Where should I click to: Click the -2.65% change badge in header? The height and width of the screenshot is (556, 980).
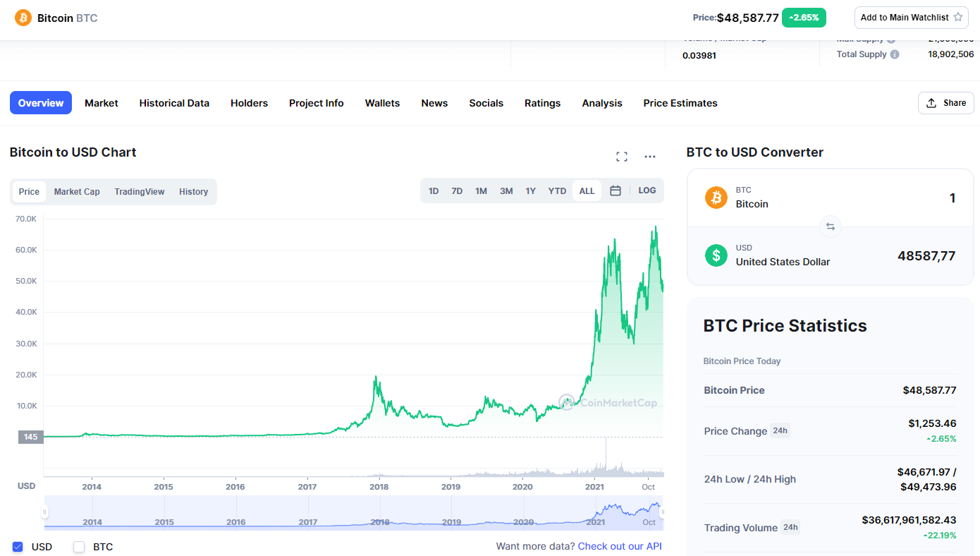[x=804, y=18]
